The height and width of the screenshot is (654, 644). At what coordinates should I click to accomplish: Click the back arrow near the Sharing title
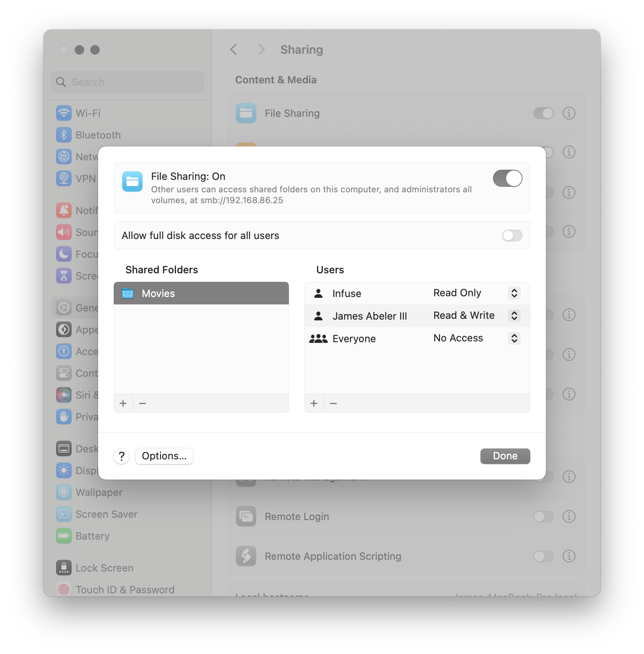(233, 50)
